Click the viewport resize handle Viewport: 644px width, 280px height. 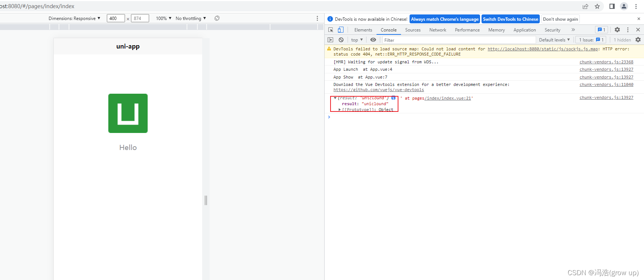[x=206, y=200]
